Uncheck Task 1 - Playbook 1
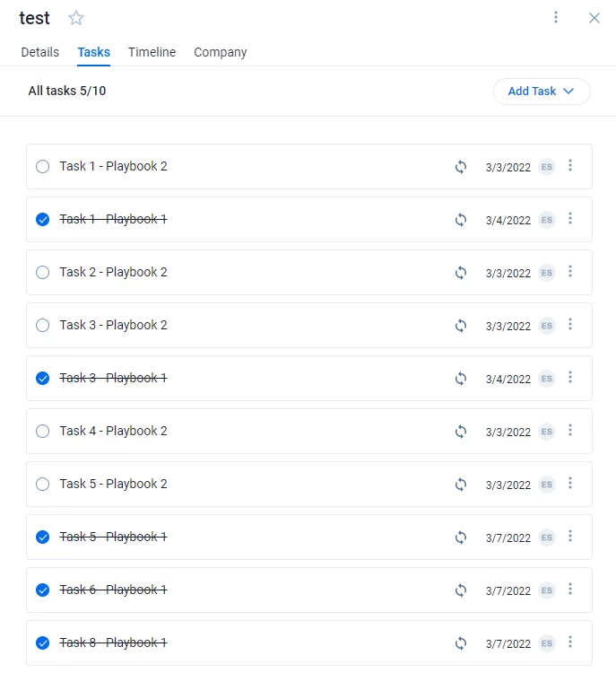The image size is (616, 673). pos(42,219)
